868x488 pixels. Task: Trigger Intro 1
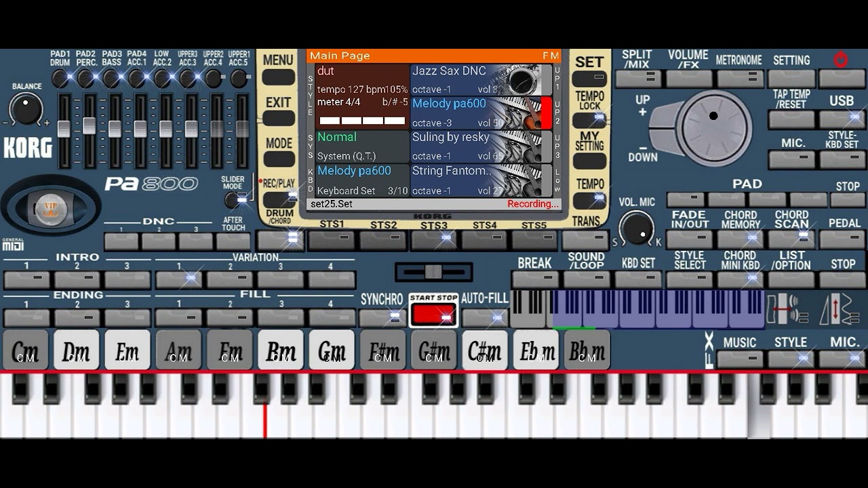click(x=26, y=279)
